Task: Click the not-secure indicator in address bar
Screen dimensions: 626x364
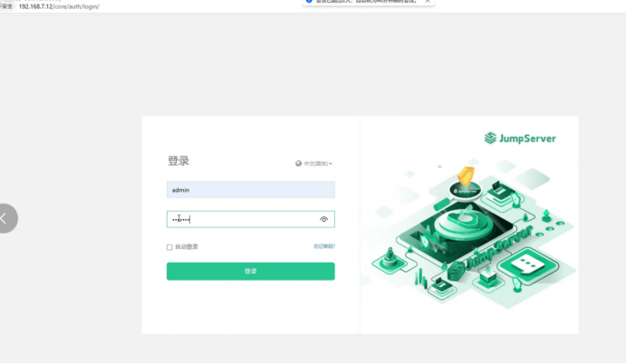Action: (x=6, y=6)
